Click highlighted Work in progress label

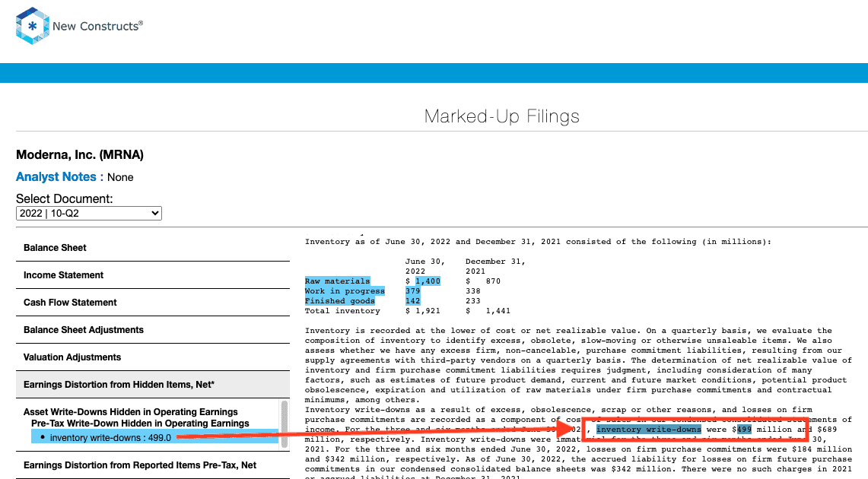click(345, 291)
